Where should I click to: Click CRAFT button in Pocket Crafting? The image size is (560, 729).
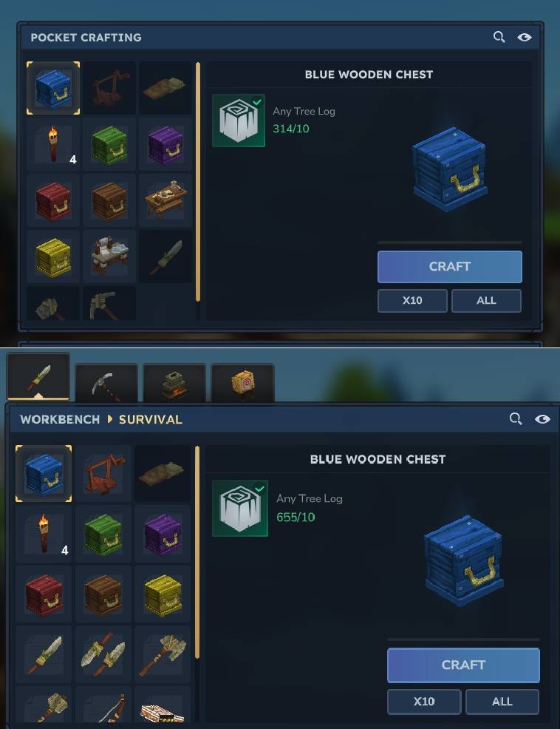point(449,267)
